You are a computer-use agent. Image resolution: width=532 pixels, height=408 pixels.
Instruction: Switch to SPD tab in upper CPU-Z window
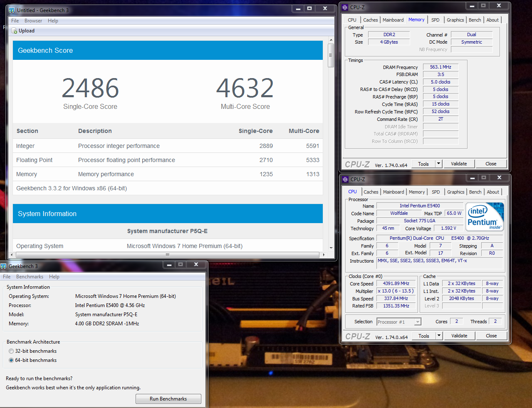(x=435, y=20)
